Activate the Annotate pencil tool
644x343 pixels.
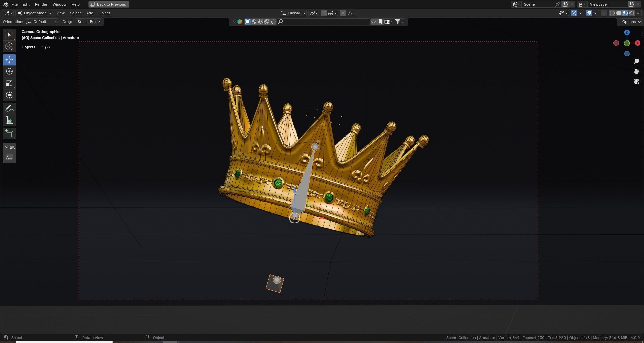9,108
